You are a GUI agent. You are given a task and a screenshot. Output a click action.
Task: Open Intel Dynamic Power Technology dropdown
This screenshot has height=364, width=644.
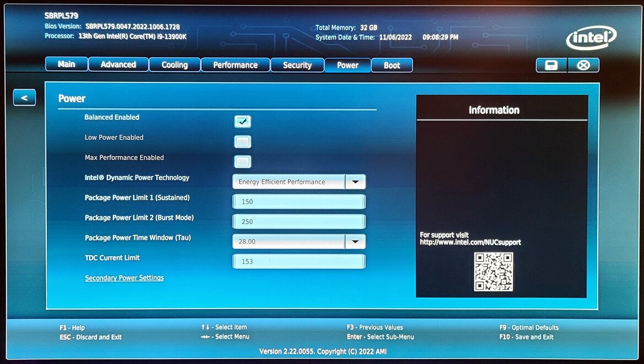(355, 182)
